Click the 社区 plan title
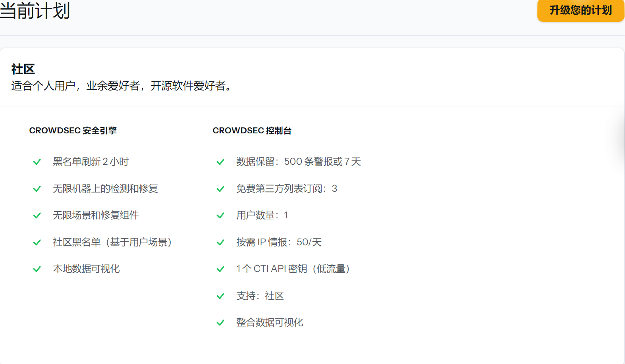This screenshot has height=364, width=625. pos(23,69)
